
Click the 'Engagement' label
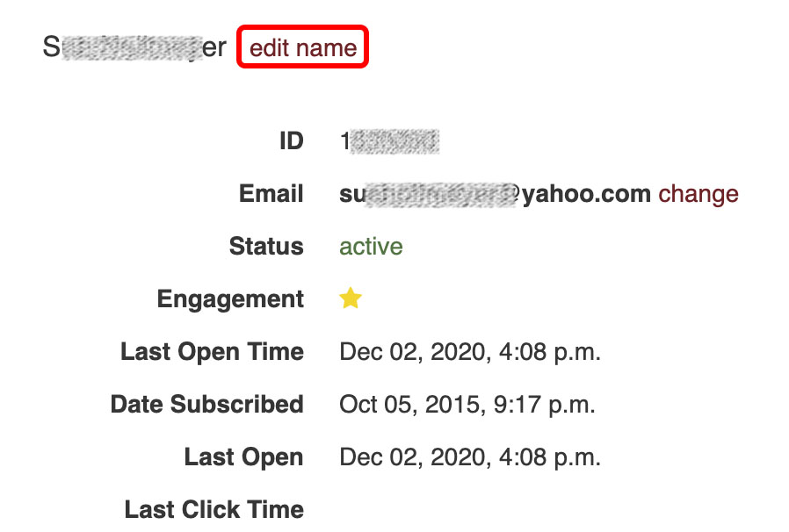tap(229, 298)
